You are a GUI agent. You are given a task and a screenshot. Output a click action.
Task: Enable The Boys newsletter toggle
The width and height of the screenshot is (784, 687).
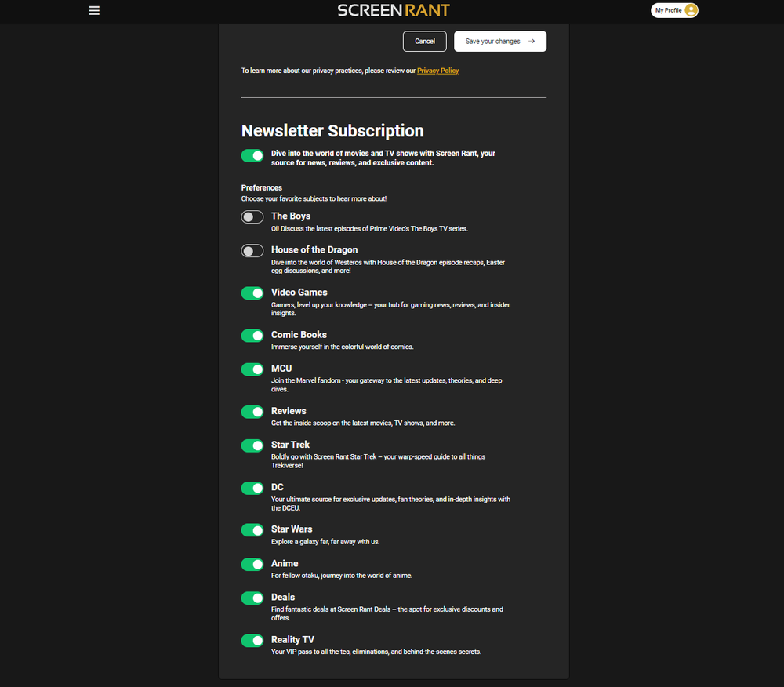coord(252,217)
